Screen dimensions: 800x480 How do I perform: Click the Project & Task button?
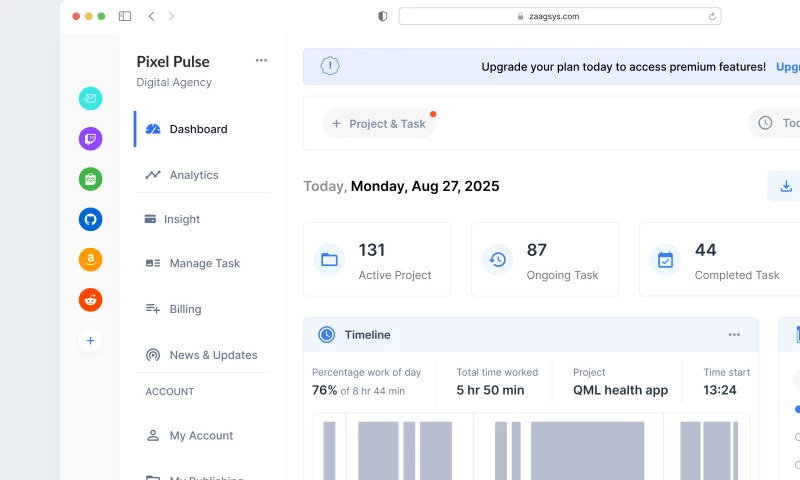pyautogui.click(x=379, y=123)
